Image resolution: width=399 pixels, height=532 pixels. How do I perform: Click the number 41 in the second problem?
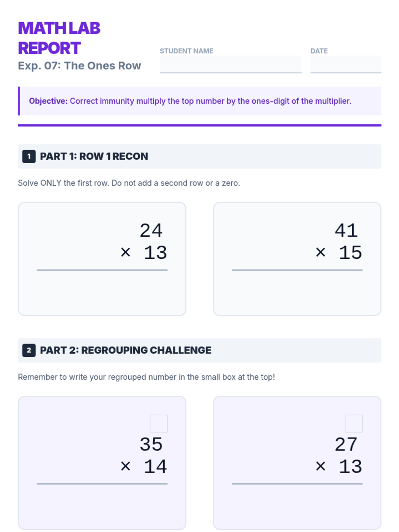[346, 230]
